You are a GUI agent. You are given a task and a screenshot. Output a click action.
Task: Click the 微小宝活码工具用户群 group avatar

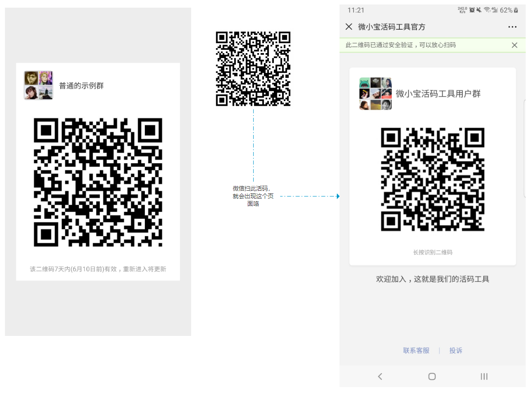coord(376,94)
